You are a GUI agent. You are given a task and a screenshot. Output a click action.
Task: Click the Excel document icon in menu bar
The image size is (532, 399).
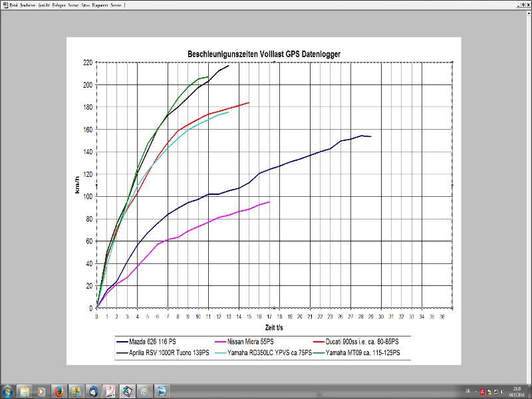(x=5, y=5)
